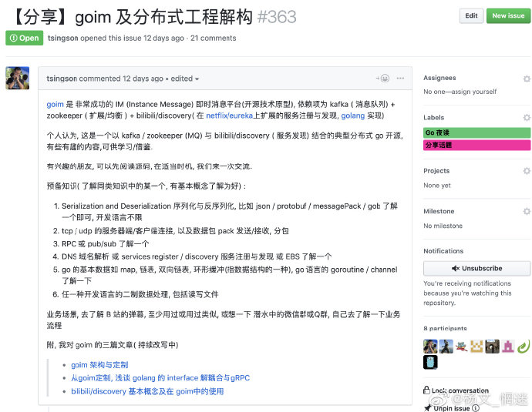This screenshot has width=532, height=412.
Task: Click the second participant avatar
Action: pos(446,347)
